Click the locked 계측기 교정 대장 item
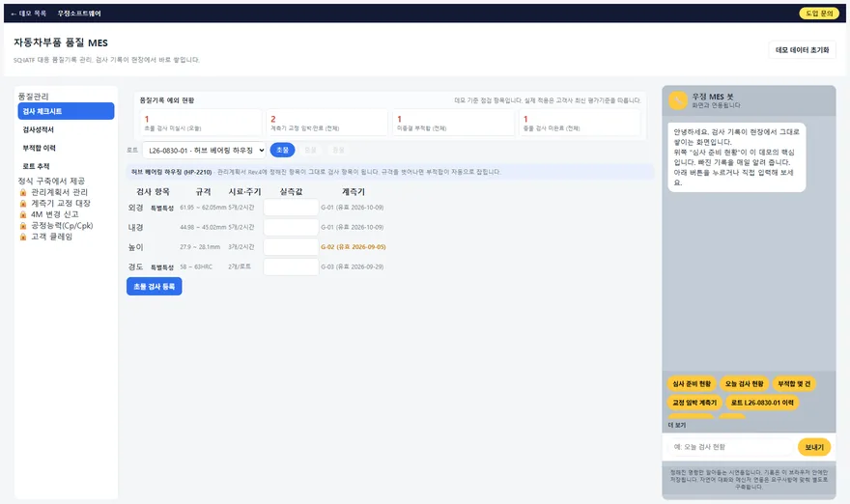This screenshot has height=504, width=850. pyautogui.click(x=61, y=203)
